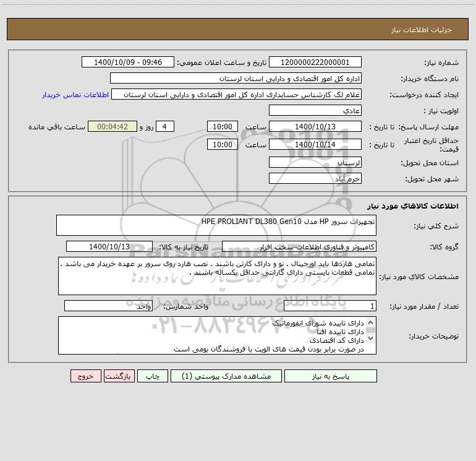
Task: Click the بازگشت back button
Action: 119,376
